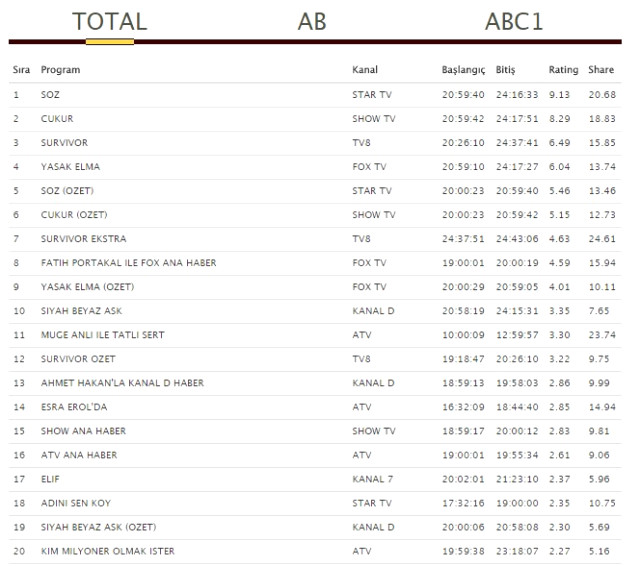Click the Bitiş column header
640x566 pixels.
tap(505, 70)
